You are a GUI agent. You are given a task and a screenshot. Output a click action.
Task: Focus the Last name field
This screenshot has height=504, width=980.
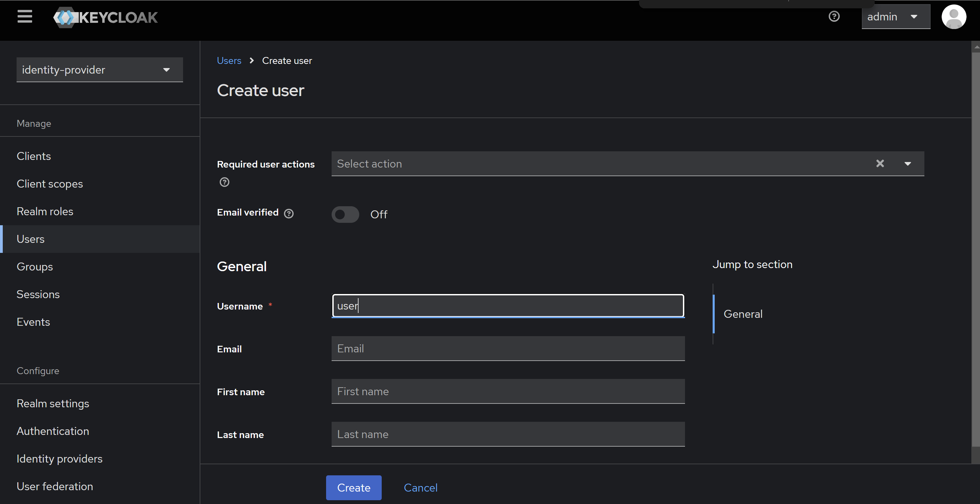tap(508, 434)
